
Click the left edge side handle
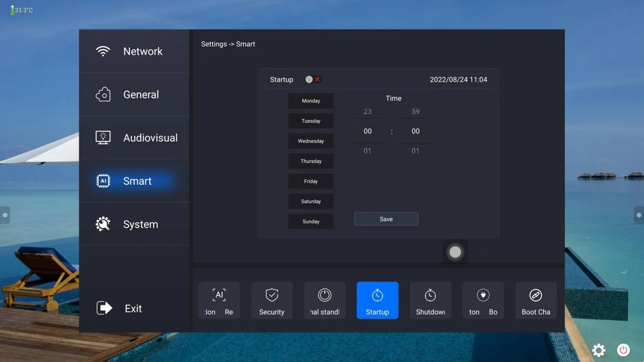[x=5, y=215]
